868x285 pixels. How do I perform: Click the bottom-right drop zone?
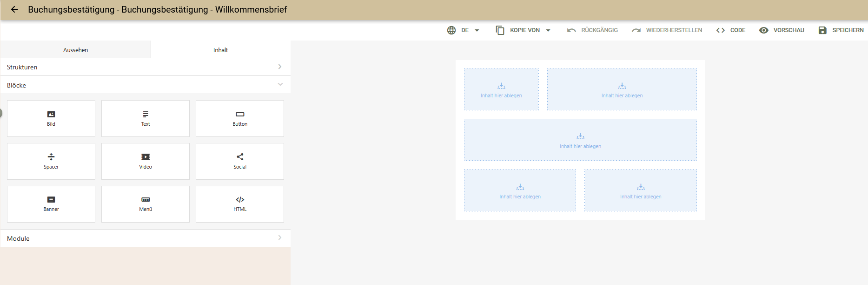click(x=641, y=190)
